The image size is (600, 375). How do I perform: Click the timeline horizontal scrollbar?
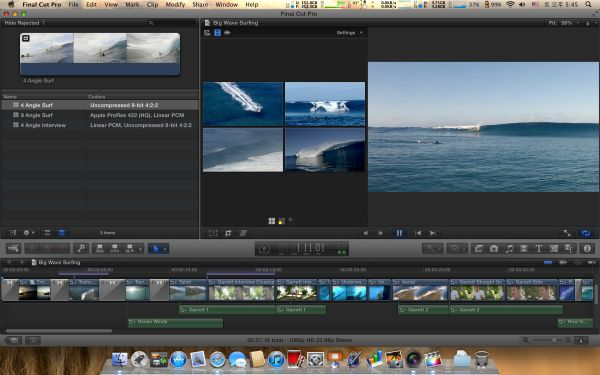click(x=59, y=331)
